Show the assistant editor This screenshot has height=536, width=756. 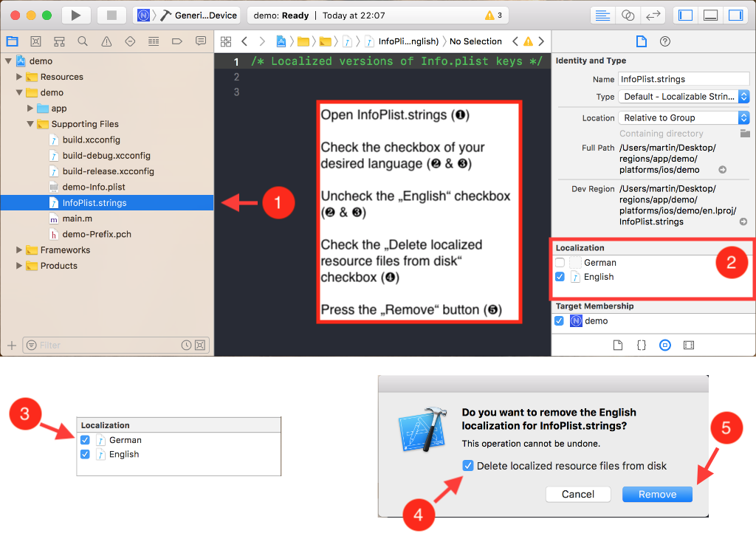628,16
